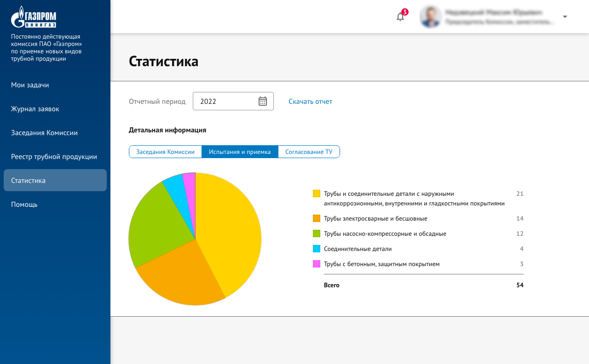Viewport: 589px width, 364px height.
Task: Click the user avatar photo
Action: [x=431, y=17]
